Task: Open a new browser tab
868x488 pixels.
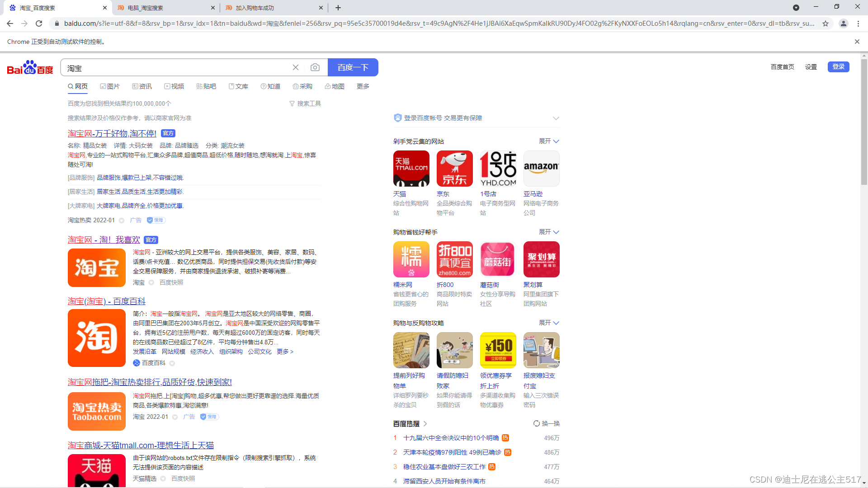Action: coord(338,8)
